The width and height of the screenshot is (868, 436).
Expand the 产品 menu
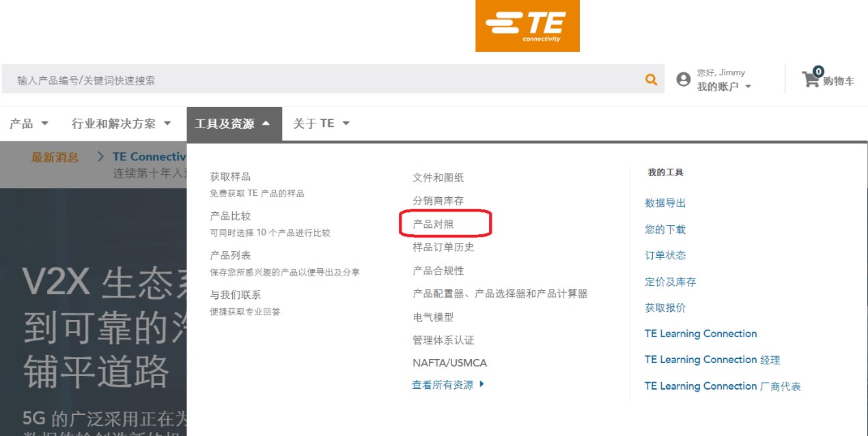[29, 123]
